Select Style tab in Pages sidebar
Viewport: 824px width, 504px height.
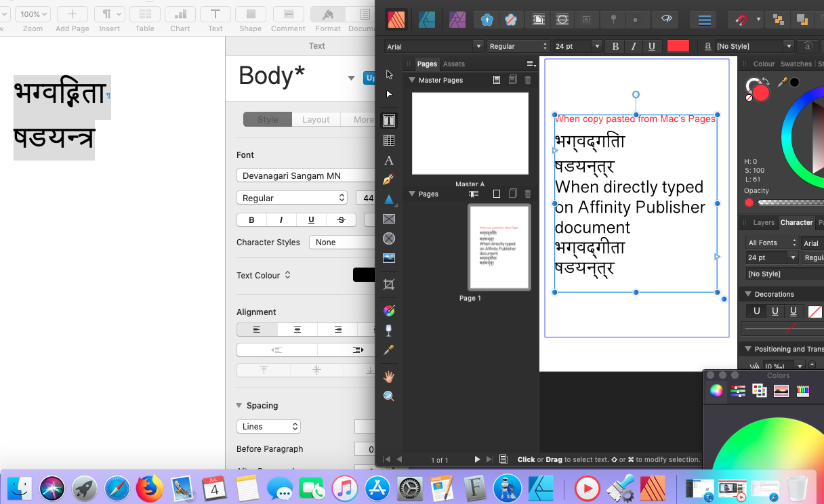point(268,119)
